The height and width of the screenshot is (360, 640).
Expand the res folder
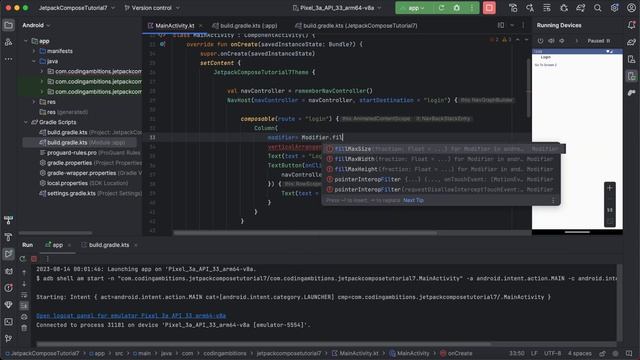[34, 102]
